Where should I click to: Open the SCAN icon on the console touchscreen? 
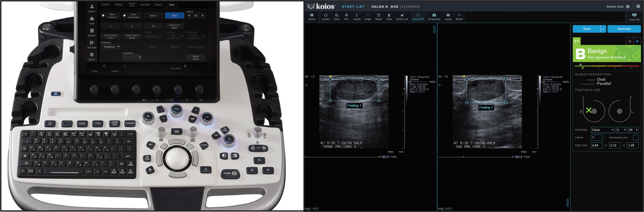[x=92, y=20]
